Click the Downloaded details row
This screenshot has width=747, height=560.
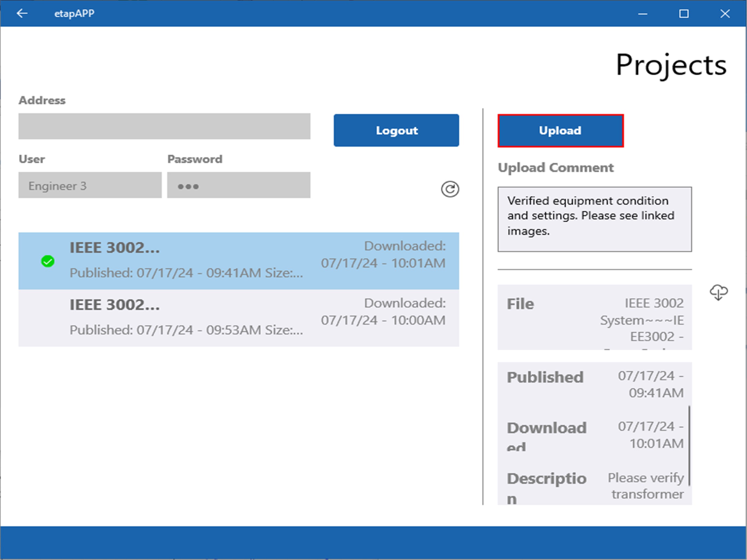click(594, 435)
